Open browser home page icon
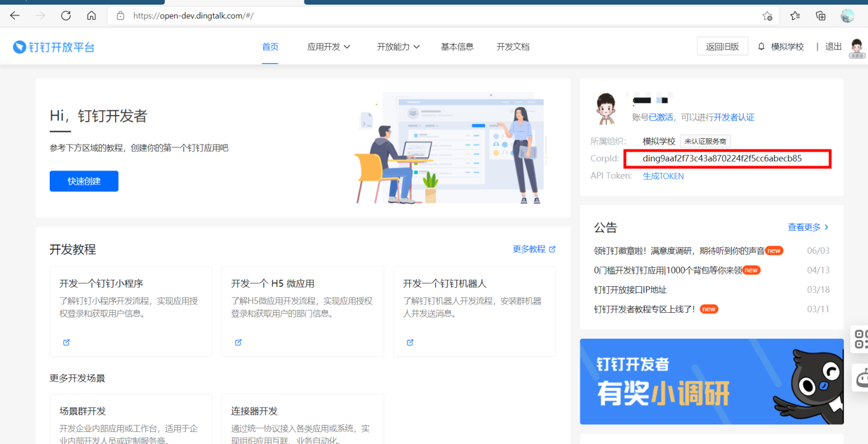Viewport: 868px width, 444px height. point(91,16)
